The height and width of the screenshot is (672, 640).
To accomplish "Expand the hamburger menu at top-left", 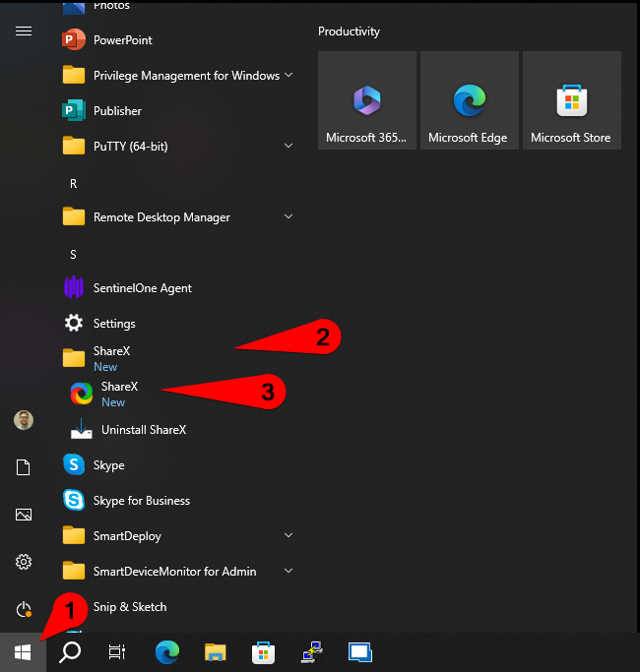I will pyautogui.click(x=24, y=31).
